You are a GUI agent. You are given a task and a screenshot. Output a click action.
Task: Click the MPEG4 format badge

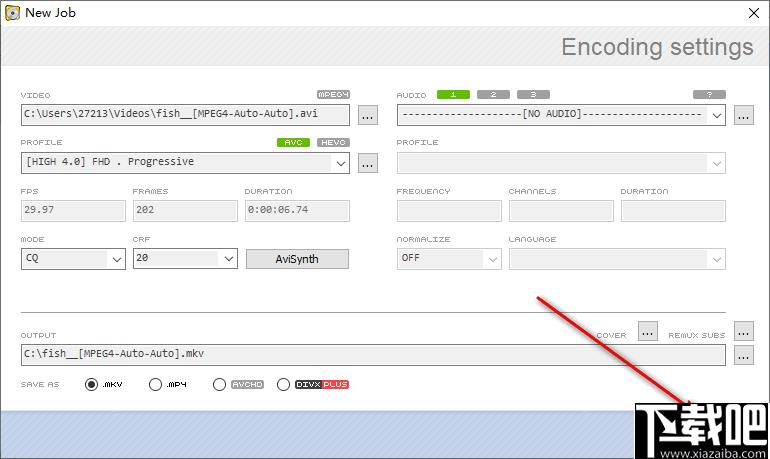[x=333, y=94]
